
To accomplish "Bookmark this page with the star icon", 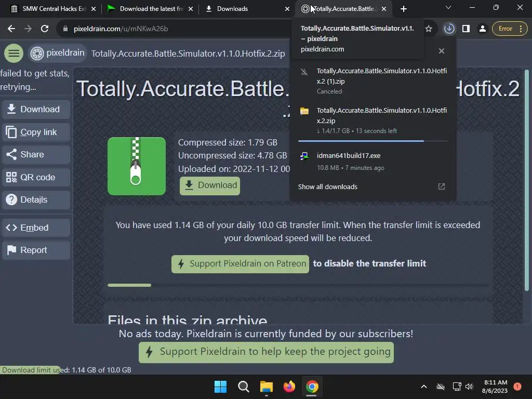I will [x=429, y=29].
